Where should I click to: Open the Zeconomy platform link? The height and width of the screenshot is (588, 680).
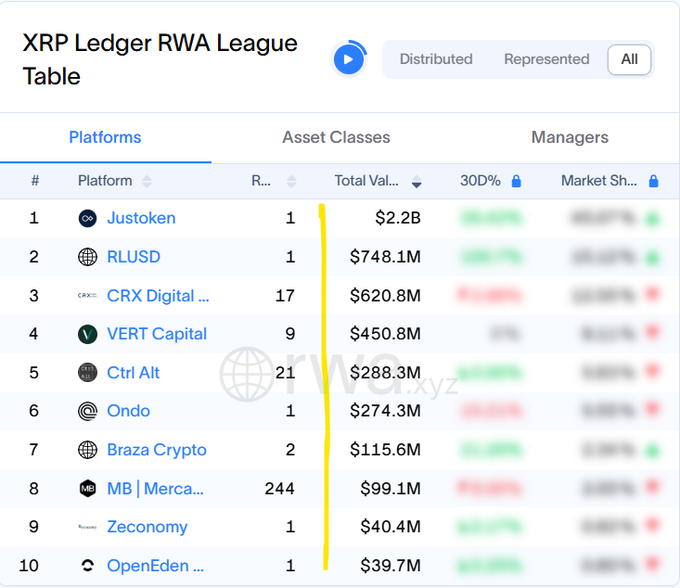(x=147, y=527)
